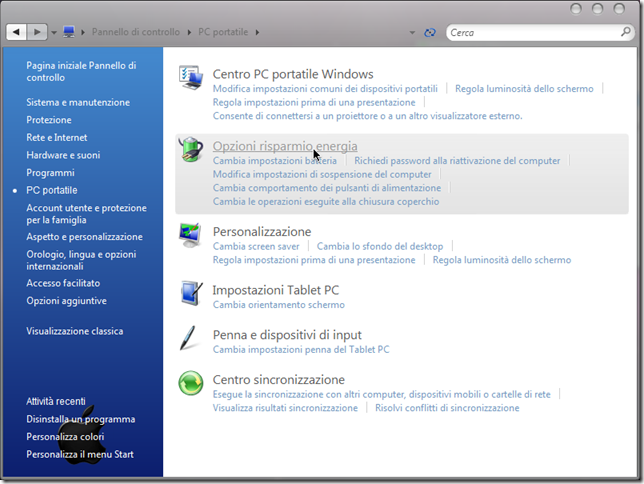The image size is (644, 484).
Task: Select PC portatile in sidebar
Action: pyautogui.click(x=52, y=190)
